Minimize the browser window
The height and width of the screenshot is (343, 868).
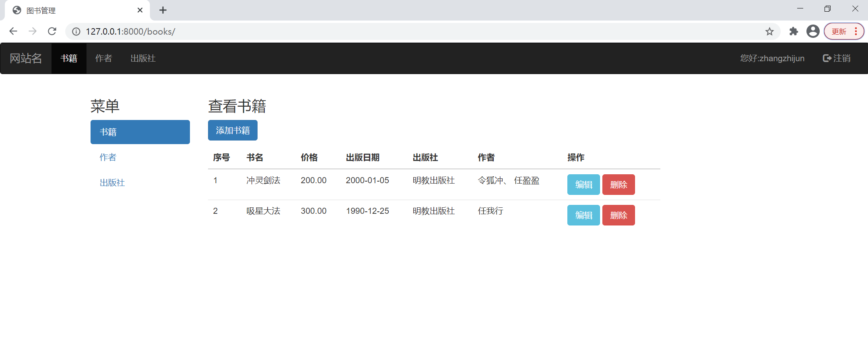[x=800, y=8]
